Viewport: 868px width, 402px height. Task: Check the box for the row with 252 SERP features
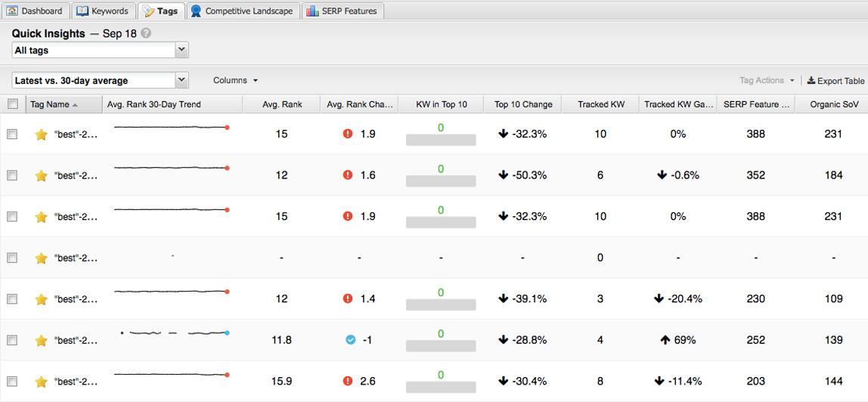(12, 340)
